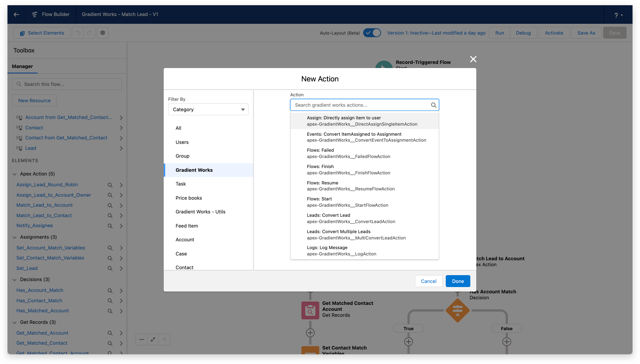Collapse the Decisions (3) section

point(15,280)
